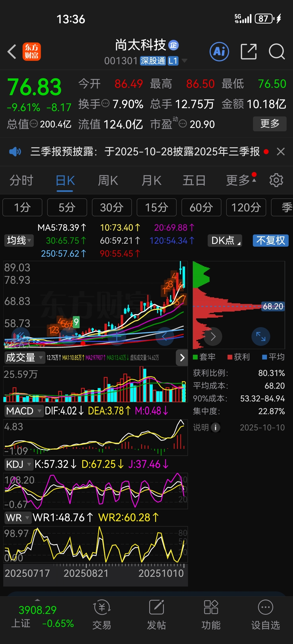Move chart left with blue arrow
Image resolution: width=293 pixels, height=644 pixels.
coord(165,336)
